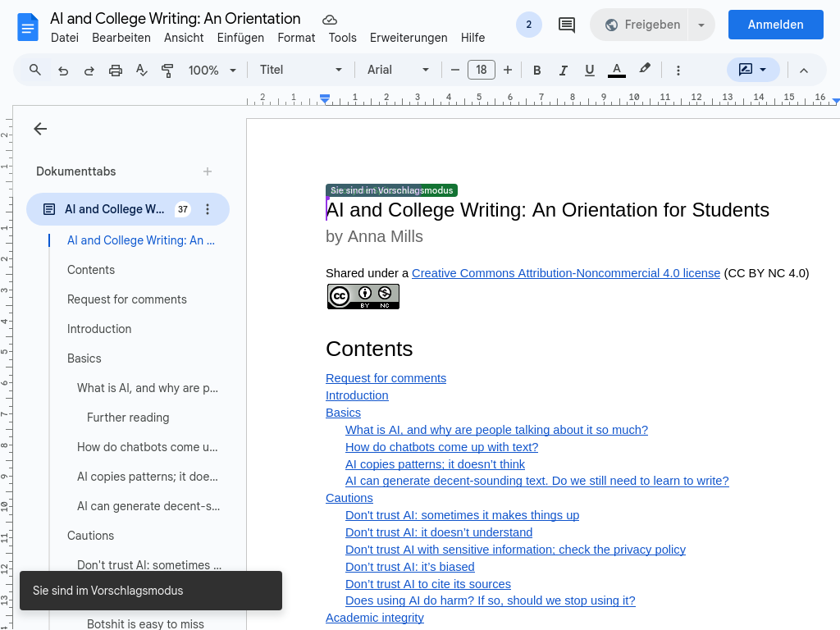The image size is (840, 630).
Task: Jump to Further reading in outline
Action: (128, 418)
